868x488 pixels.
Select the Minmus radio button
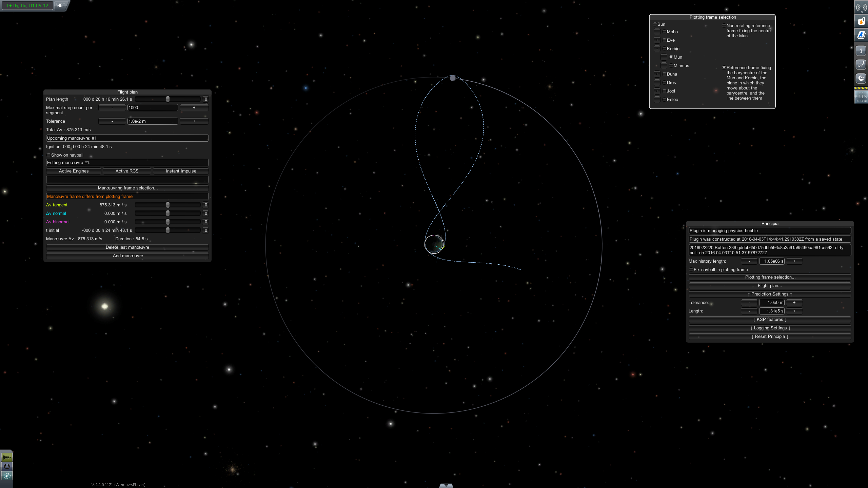click(671, 66)
